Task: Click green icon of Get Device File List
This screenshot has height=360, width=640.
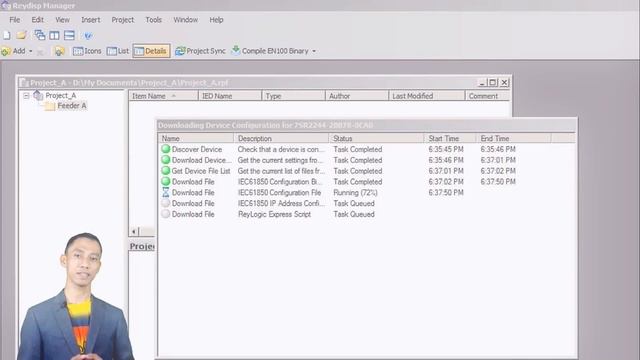Action: tap(165, 171)
